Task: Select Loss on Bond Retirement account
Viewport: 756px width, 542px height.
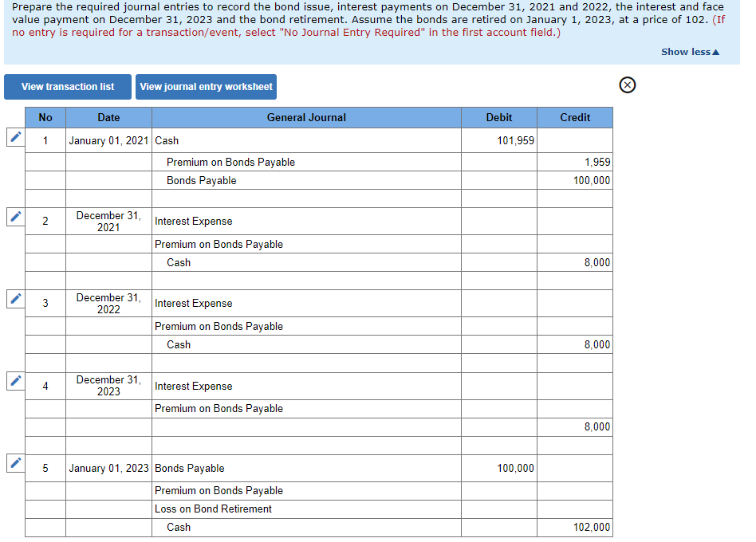Action: 306,509
